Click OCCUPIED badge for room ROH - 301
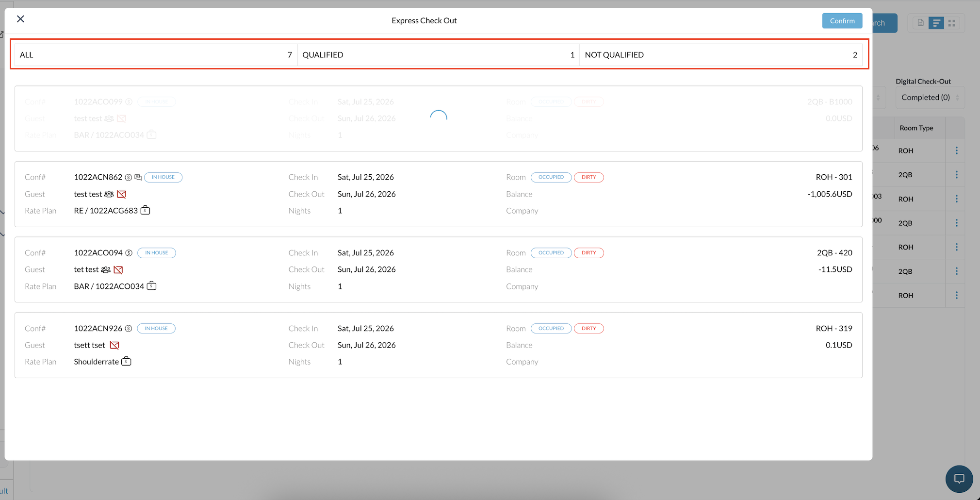 click(x=551, y=177)
